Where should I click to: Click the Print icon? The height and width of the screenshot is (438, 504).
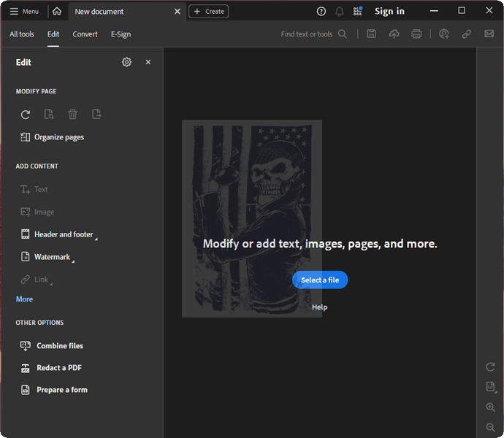416,34
